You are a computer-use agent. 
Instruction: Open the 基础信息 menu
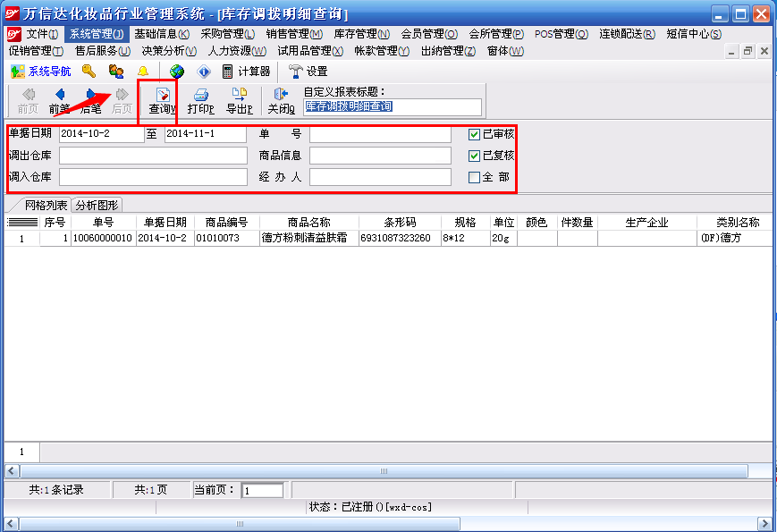(162, 34)
